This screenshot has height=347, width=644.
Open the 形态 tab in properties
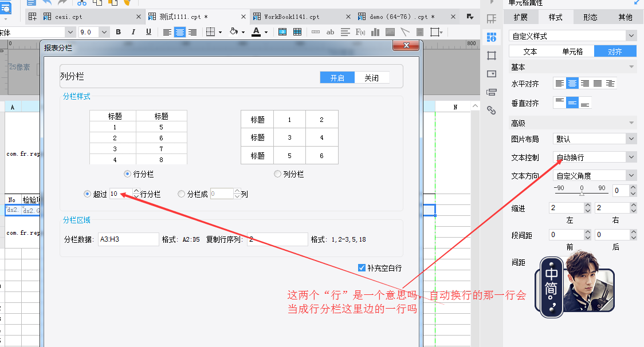(590, 17)
